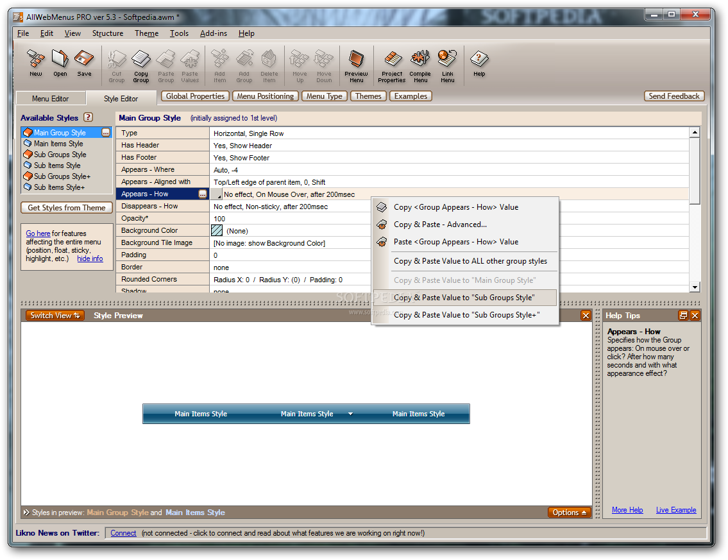Select Main Items Style in Available Styles
This screenshot has height=560, width=728.
pos(58,144)
